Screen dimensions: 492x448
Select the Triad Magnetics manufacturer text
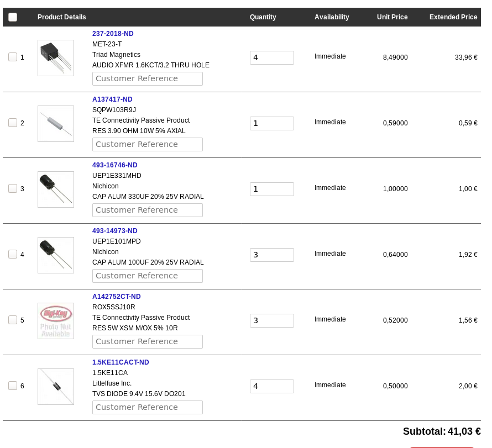point(116,55)
